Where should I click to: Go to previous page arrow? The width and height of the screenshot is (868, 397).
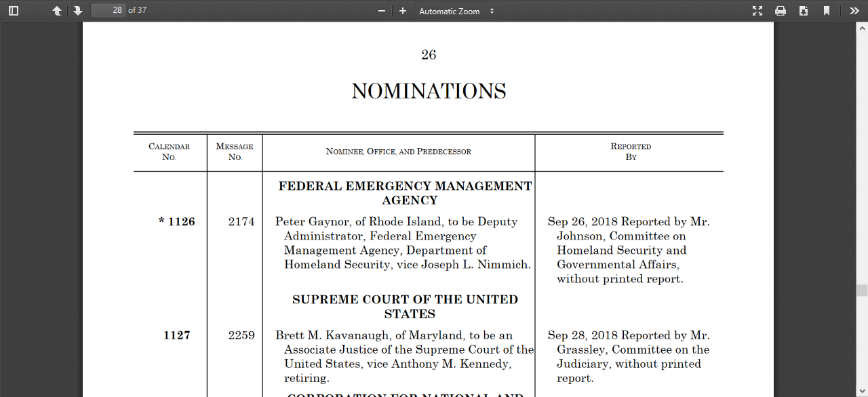coord(57,11)
